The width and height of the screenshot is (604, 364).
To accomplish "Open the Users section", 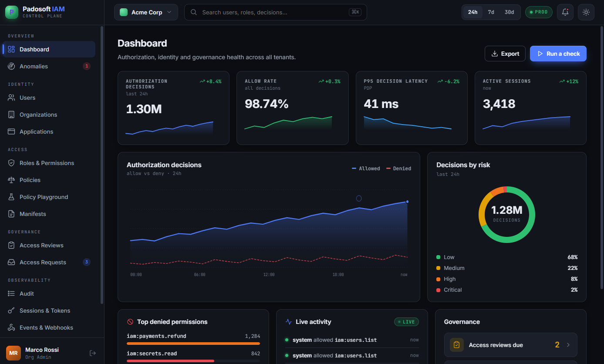I will click(x=49, y=98).
